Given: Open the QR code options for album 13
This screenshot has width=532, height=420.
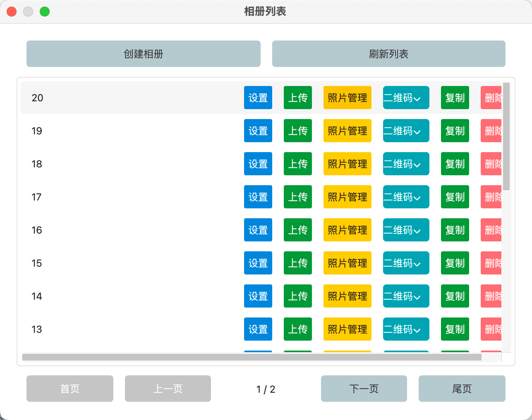Looking at the screenshot, I should [406, 329].
